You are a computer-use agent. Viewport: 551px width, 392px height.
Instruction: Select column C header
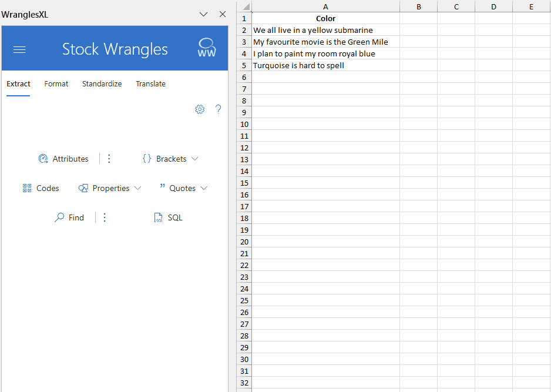pos(456,6)
